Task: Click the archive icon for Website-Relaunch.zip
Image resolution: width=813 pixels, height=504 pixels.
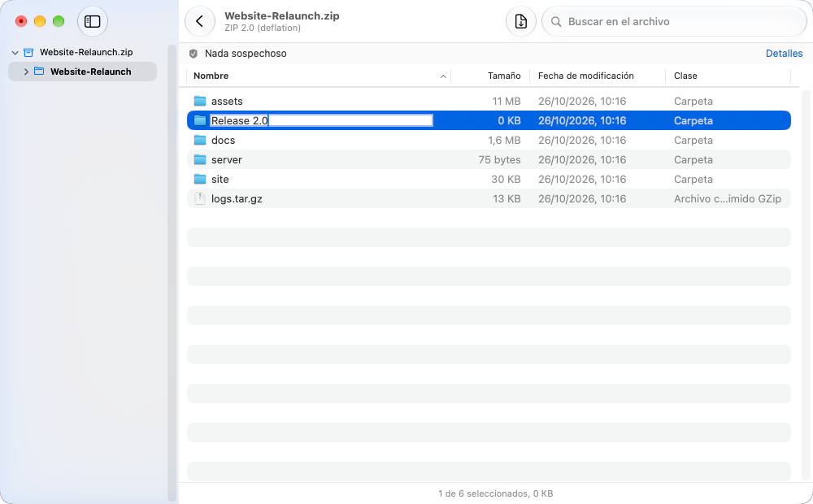Action: click(28, 52)
